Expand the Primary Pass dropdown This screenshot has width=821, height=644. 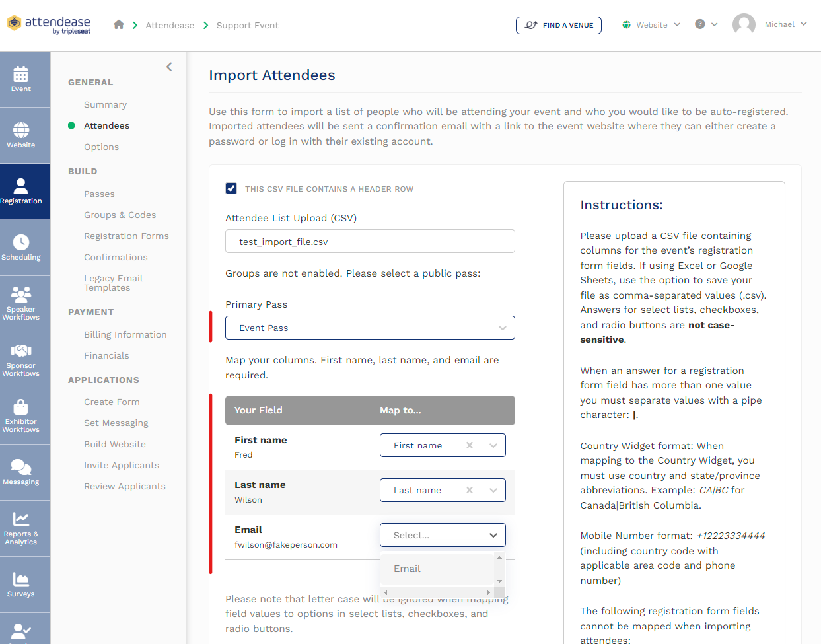point(370,328)
